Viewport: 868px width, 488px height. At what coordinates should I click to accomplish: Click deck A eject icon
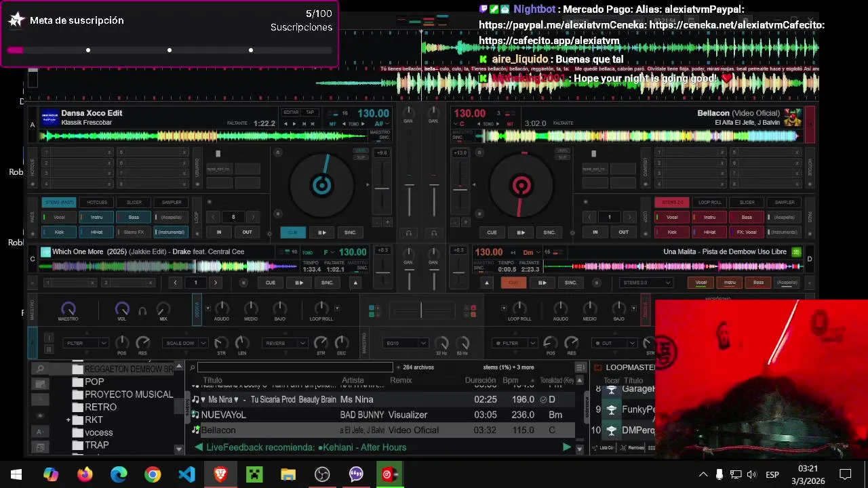pyautogui.click(x=277, y=153)
